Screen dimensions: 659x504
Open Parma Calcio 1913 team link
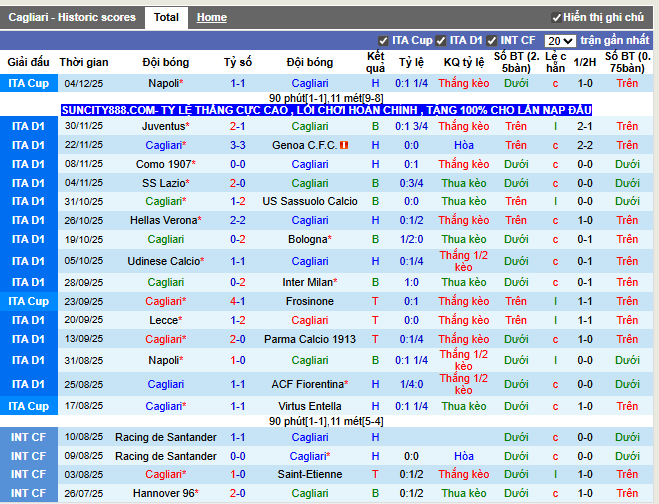click(310, 339)
